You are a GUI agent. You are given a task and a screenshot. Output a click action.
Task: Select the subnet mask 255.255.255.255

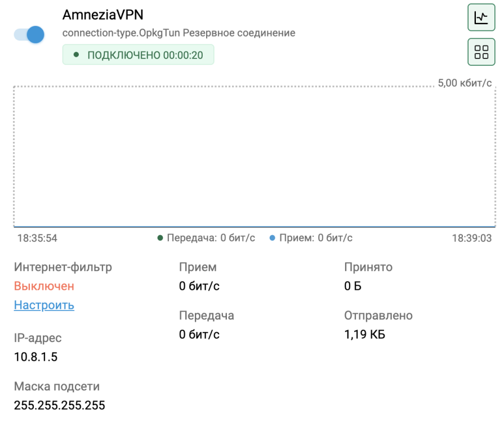(60, 405)
